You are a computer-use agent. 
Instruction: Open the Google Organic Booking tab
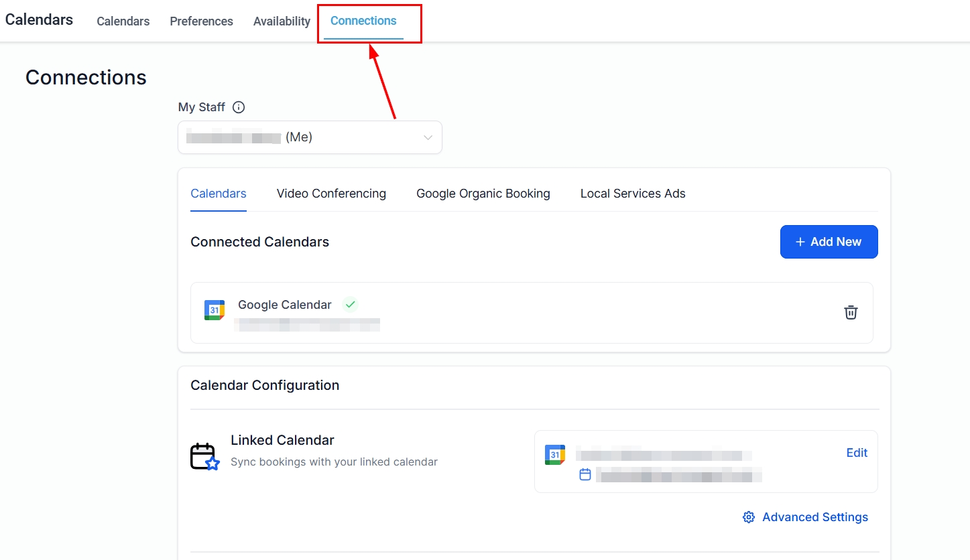coord(483,194)
